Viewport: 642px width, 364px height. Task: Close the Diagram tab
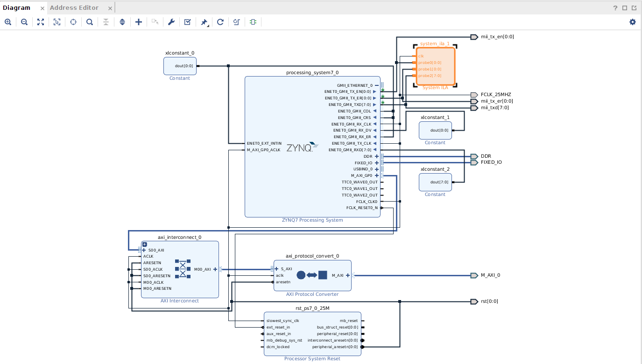point(42,8)
